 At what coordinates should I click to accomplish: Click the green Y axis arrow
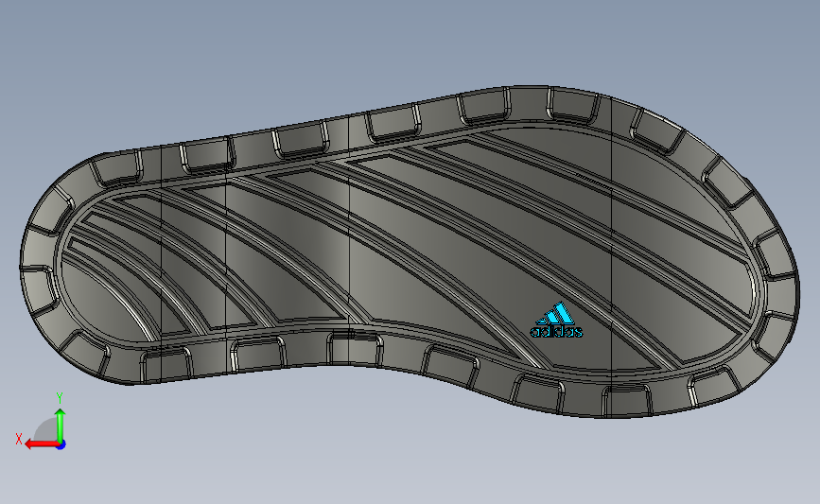61,425
